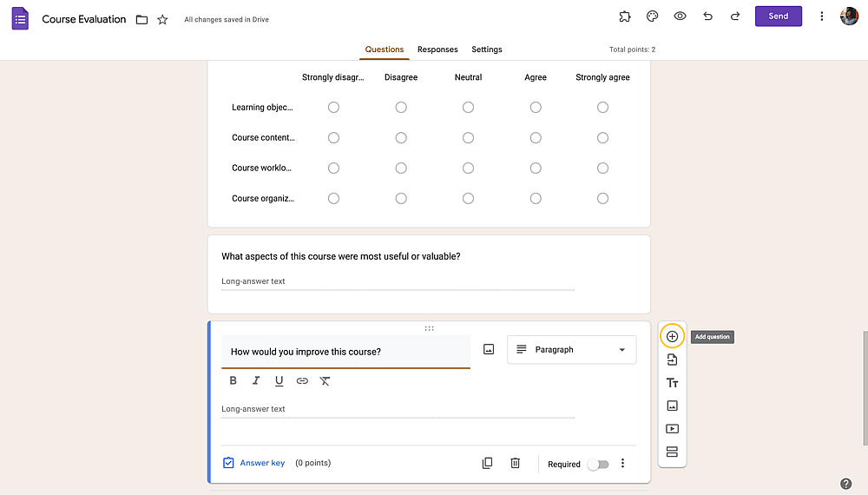Select Disagree for Course content row
Viewport: 868px width, 495px height.
point(401,138)
